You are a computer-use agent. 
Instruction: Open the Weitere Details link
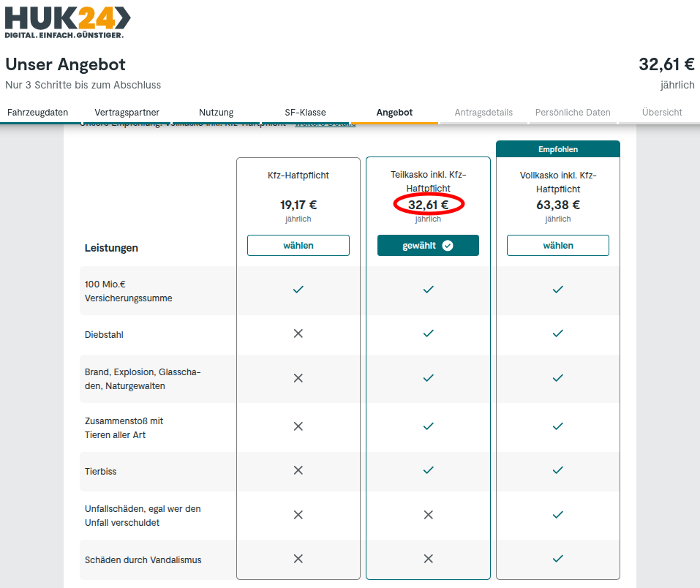(x=325, y=124)
